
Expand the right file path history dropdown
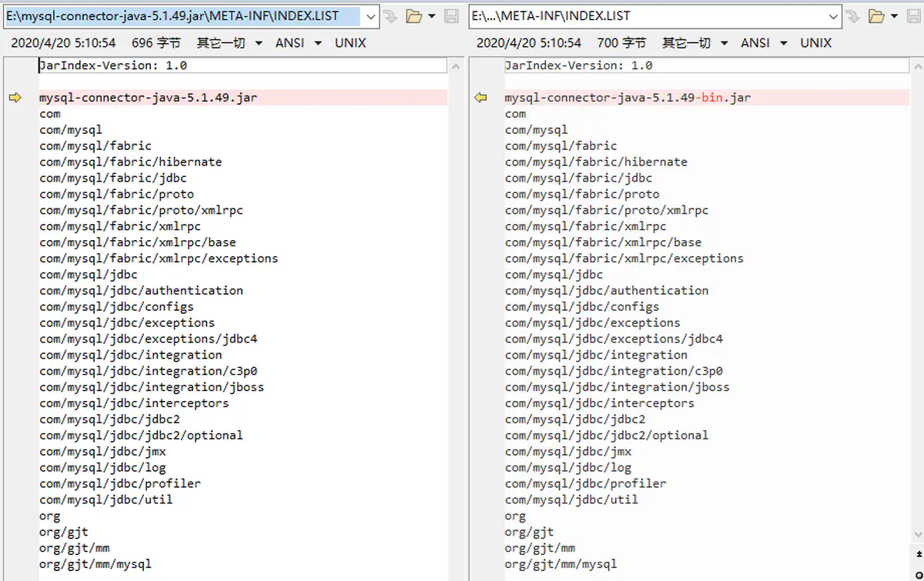pyautogui.click(x=834, y=16)
